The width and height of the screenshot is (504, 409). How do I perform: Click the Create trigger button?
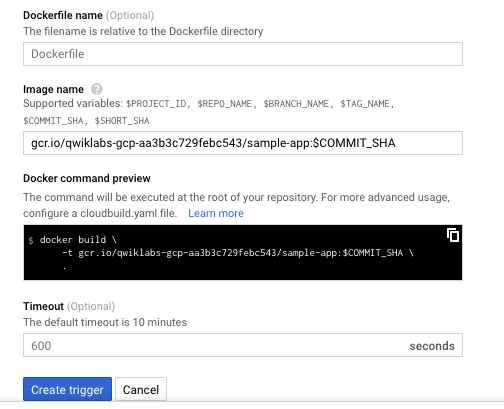(67, 389)
